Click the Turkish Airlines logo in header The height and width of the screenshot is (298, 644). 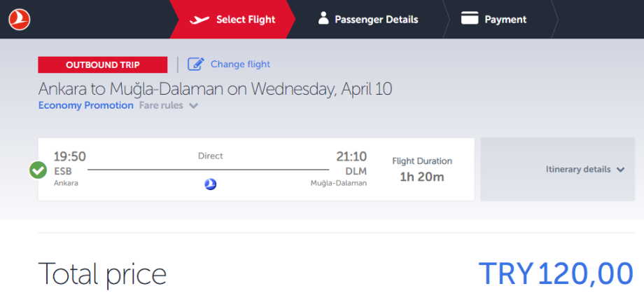20,20
